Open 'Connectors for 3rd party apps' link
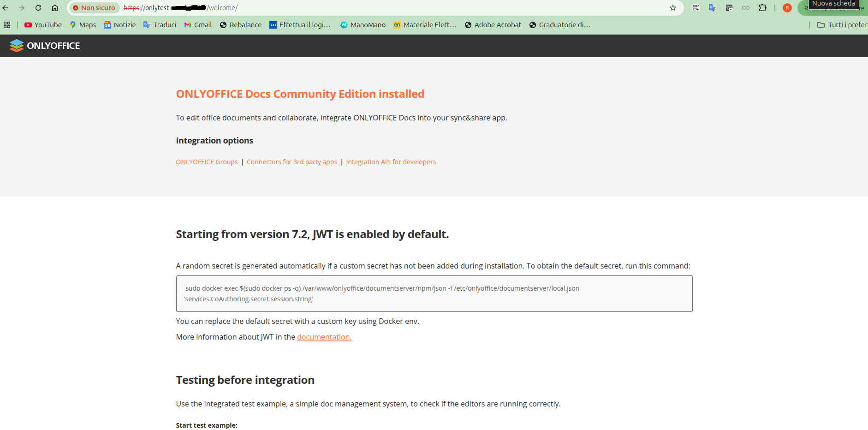 [292, 162]
